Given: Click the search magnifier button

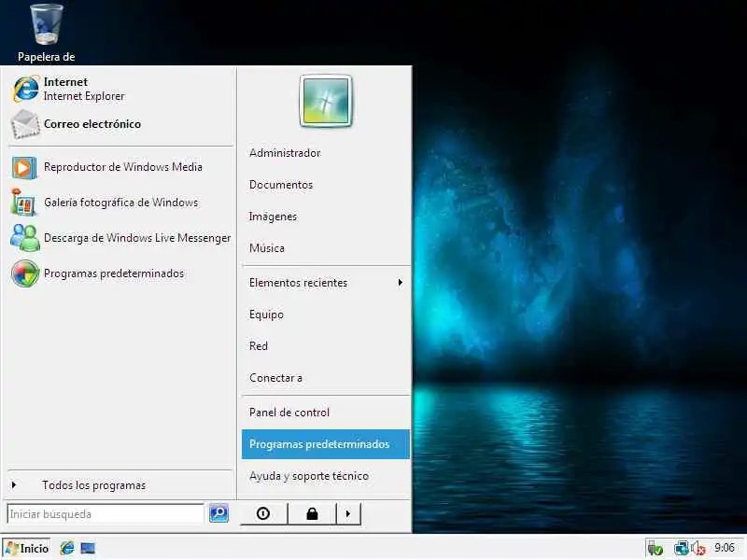Looking at the screenshot, I should (x=218, y=513).
